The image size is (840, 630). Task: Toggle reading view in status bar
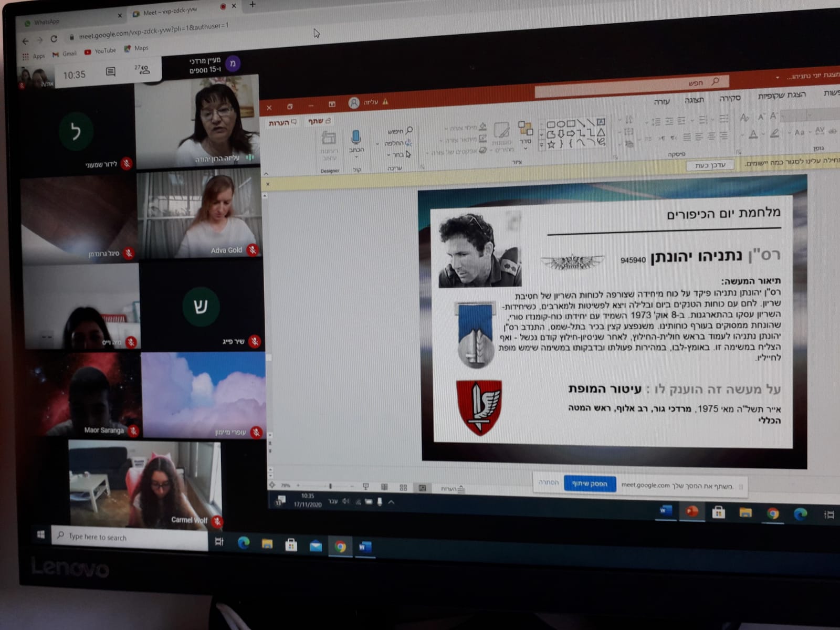pos(385,487)
